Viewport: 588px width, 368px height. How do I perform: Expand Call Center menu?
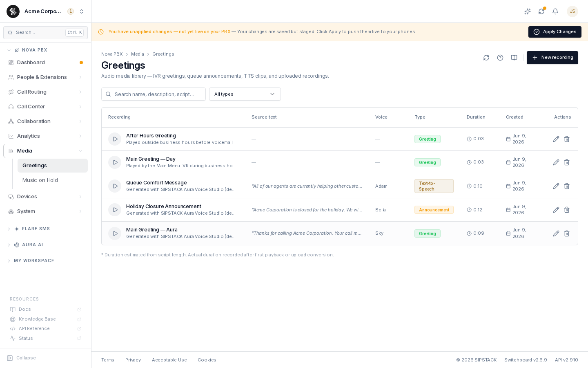(45, 107)
